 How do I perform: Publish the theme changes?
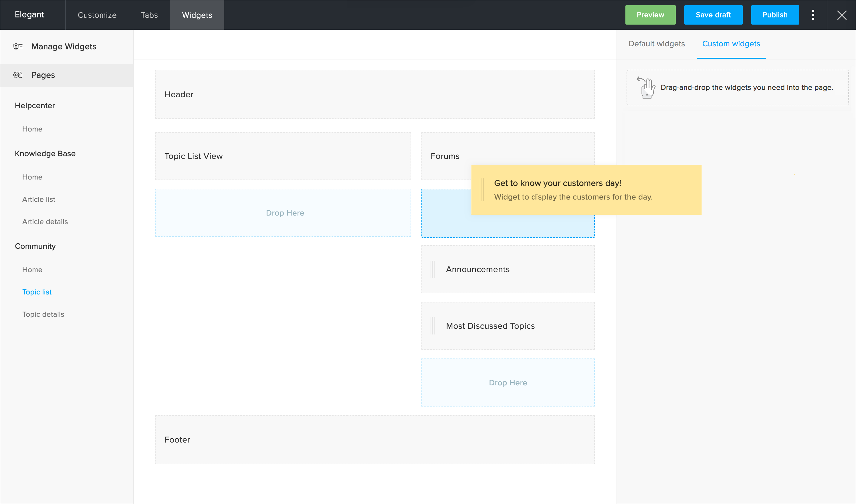(775, 15)
